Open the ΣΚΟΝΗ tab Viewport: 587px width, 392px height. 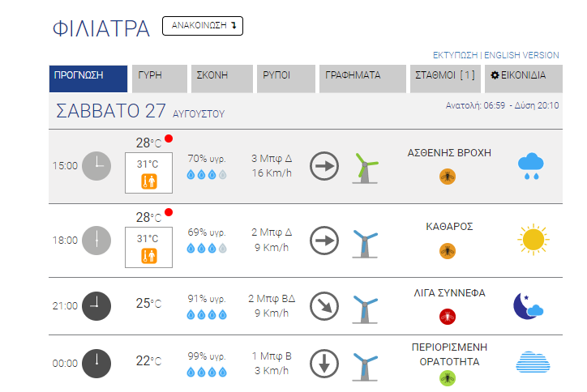[x=222, y=79]
